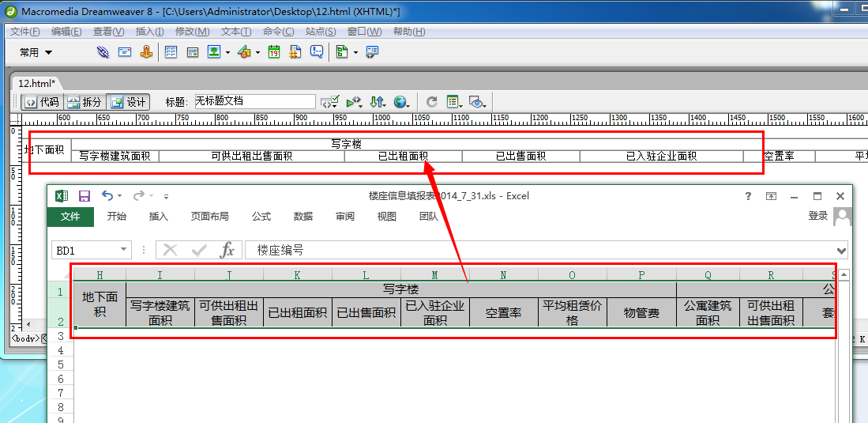The height and width of the screenshot is (423, 868).
Task: Click the Server-Side Include icon
Action: click(295, 52)
